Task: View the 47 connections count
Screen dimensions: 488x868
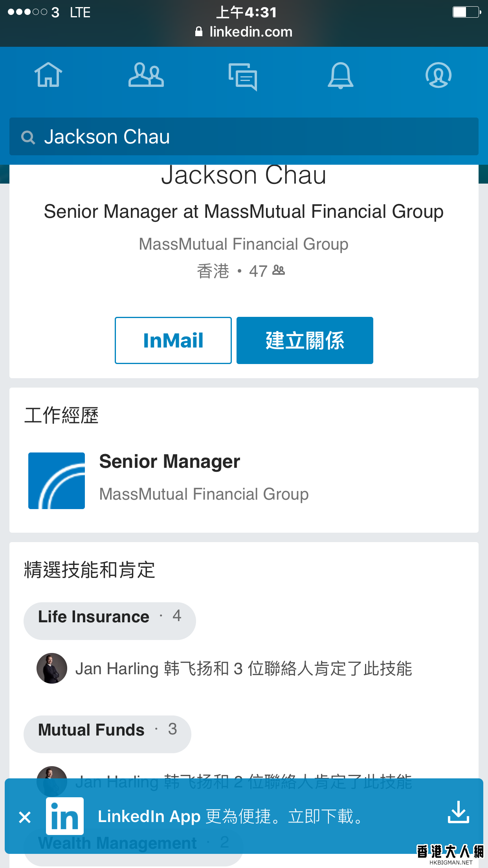Action: [x=267, y=271]
